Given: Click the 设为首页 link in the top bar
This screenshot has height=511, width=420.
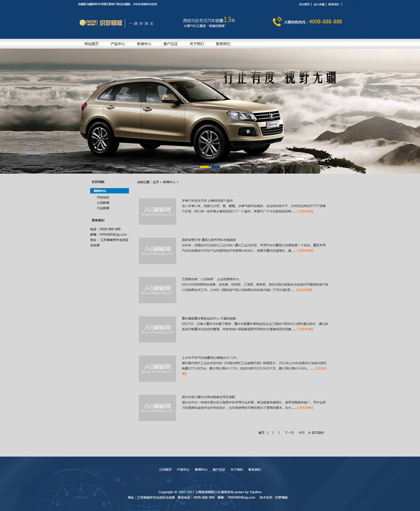Looking at the screenshot, I should [x=304, y=4].
